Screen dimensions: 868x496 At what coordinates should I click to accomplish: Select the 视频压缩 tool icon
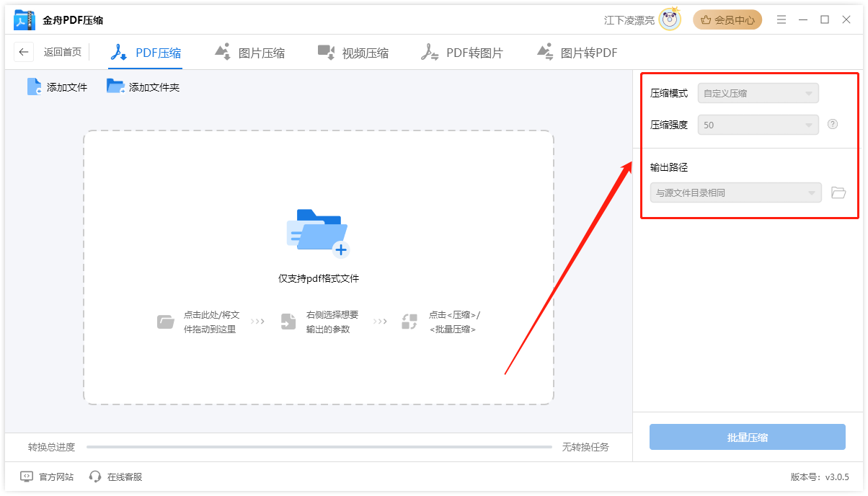point(326,51)
